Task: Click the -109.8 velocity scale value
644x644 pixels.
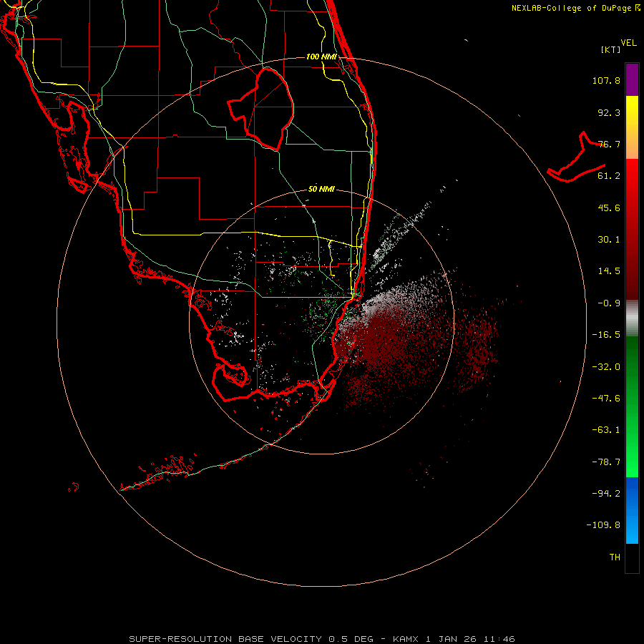Action: pyautogui.click(x=603, y=525)
